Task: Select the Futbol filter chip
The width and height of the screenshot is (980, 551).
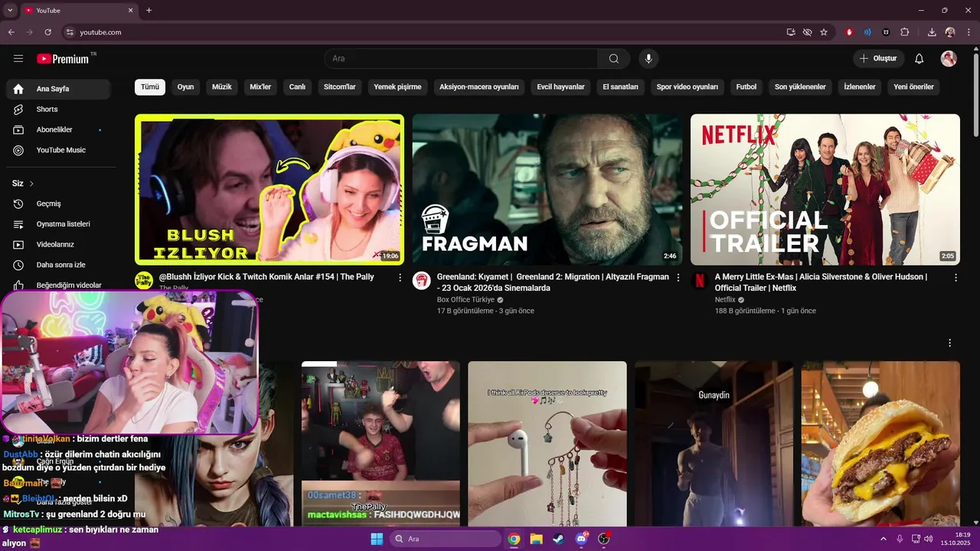Action: tap(746, 87)
